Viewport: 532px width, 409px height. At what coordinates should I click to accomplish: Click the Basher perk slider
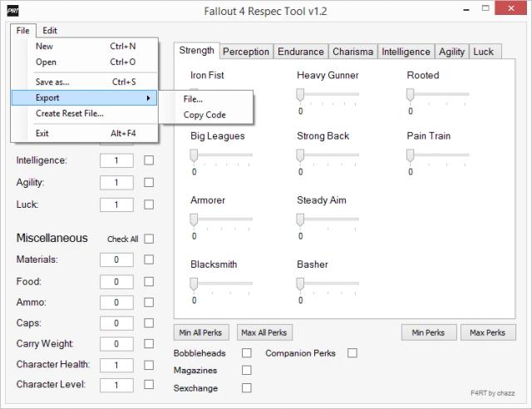tap(328, 284)
